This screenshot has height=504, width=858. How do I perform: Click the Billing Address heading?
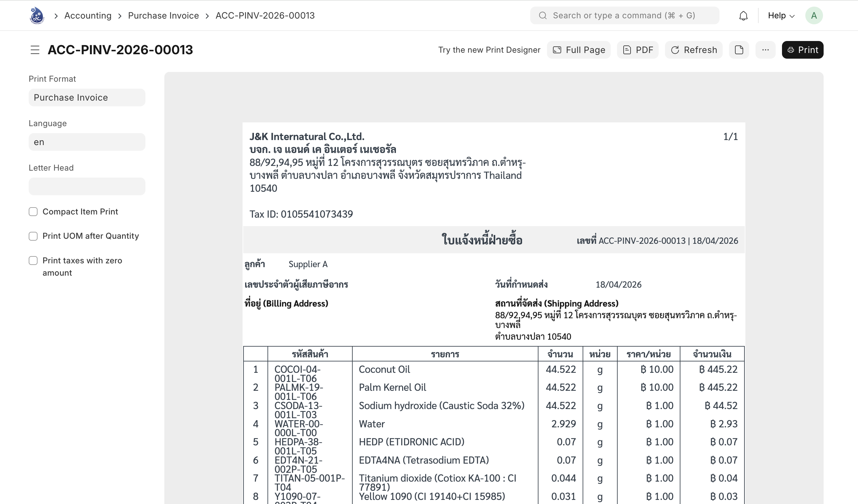[x=286, y=303]
